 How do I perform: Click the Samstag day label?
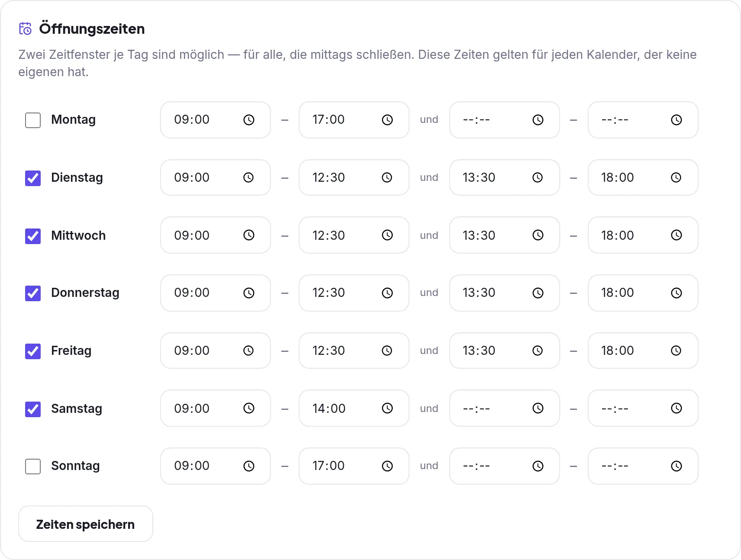77,409
